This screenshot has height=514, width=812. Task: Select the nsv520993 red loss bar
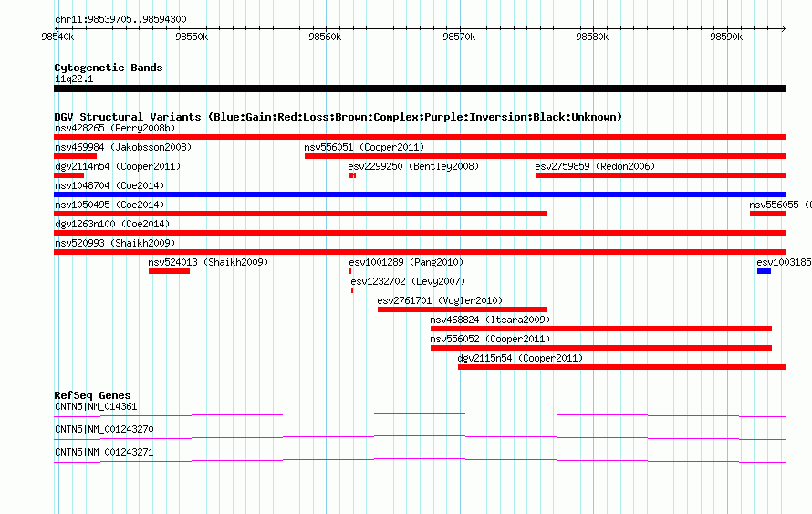(x=420, y=252)
